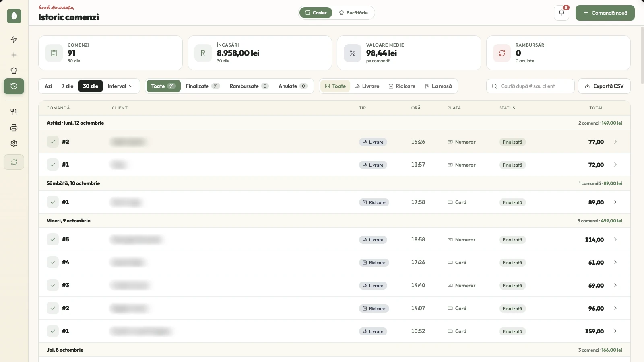Open the fork and knife sidebar icon
Viewport: 644px width, 362px height.
pos(14,112)
